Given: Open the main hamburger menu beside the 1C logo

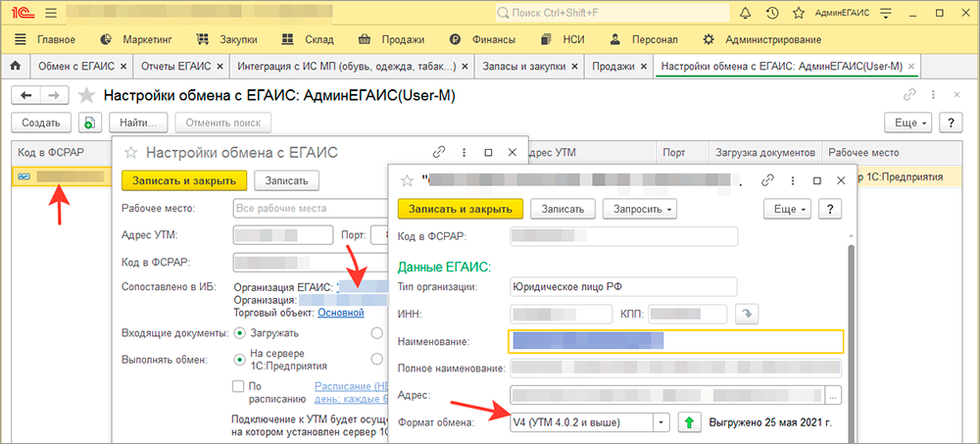Looking at the screenshot, I should coord(51,13).
